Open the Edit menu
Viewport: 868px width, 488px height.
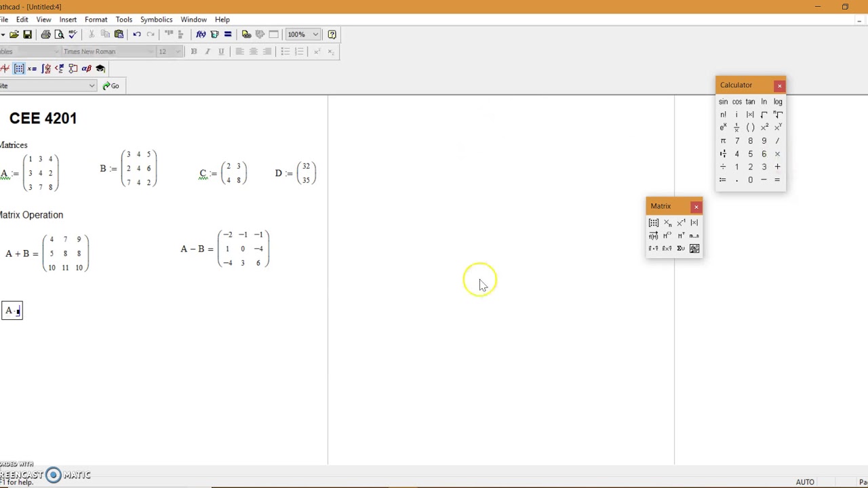coord(22,20)
